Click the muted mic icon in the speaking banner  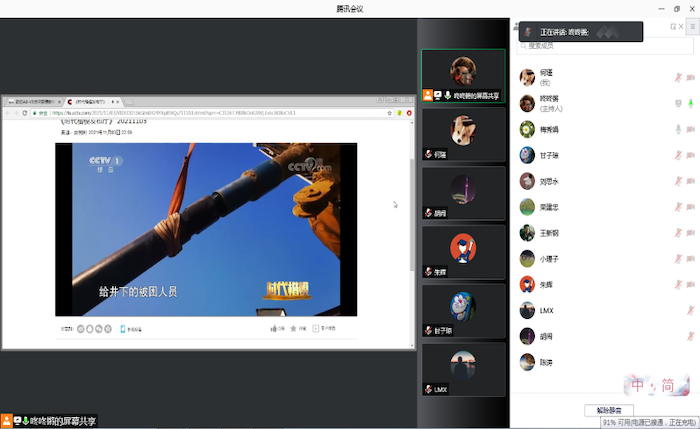(x=528, y=32)
